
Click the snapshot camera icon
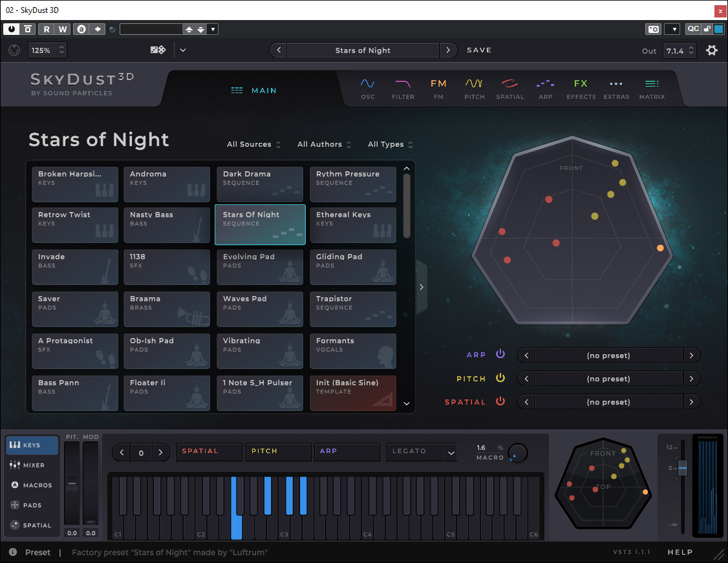(x=653, y=29)
